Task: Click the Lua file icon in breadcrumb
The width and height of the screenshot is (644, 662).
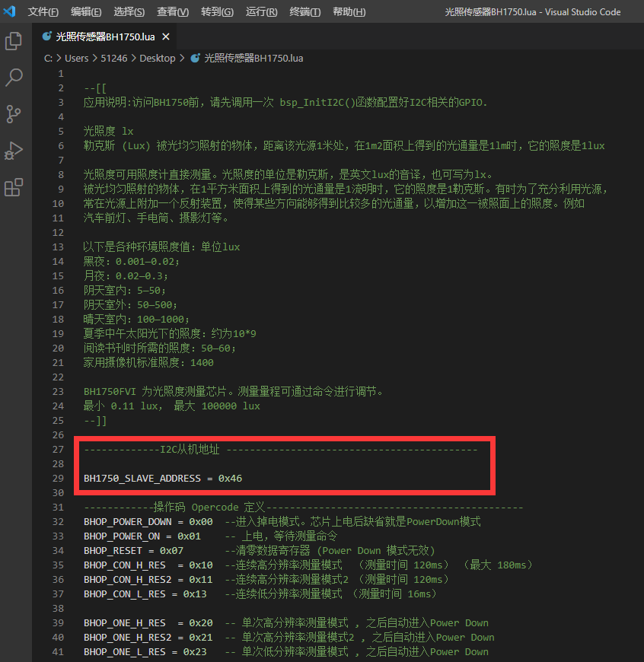Action: coord(195,59)
